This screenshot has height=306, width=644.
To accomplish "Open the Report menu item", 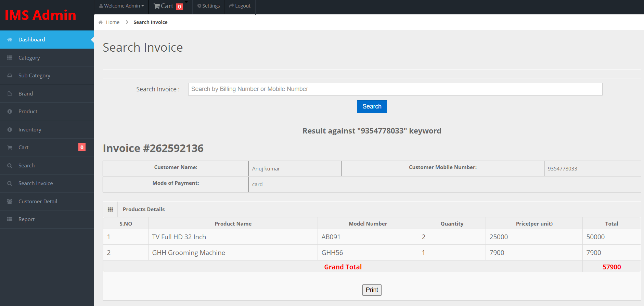I will coord(47,219).
